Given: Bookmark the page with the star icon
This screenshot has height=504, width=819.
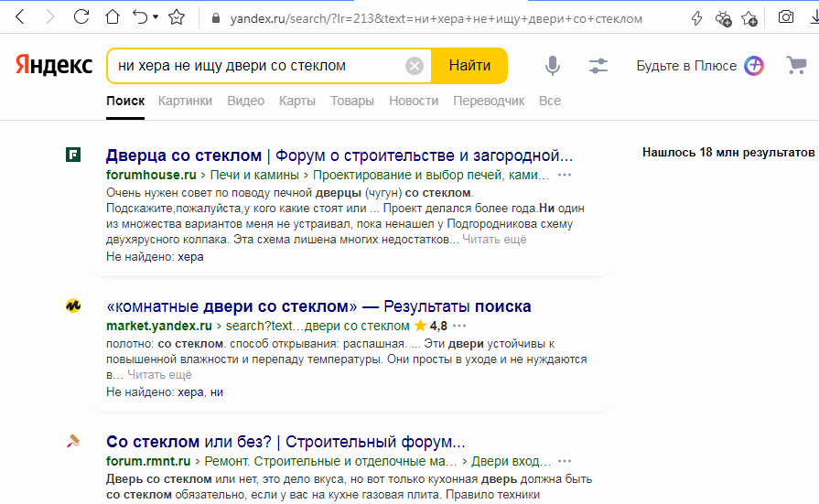Looking at the screenshot, I should tap(177, 17).
